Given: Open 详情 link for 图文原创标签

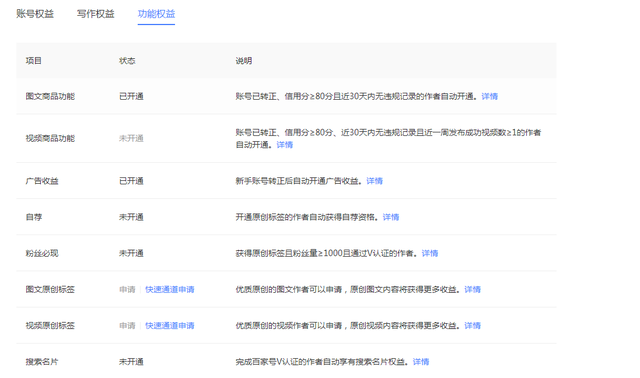Looking at the screenshot, I should click(x=472, y=289).
